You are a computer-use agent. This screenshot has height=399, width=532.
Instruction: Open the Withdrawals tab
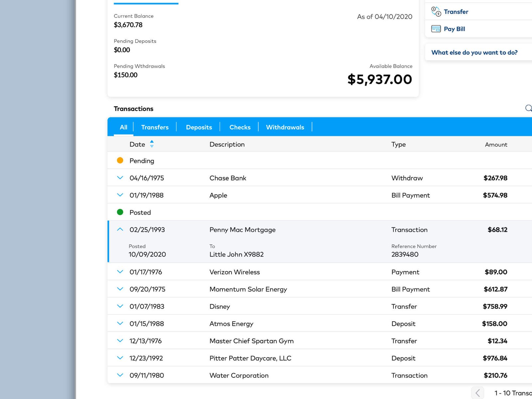pos(285,127)
